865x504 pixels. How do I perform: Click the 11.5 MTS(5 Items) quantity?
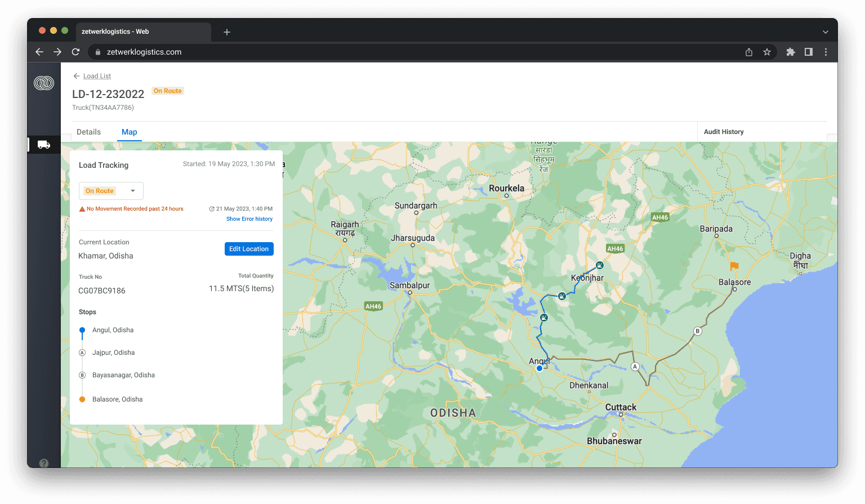[x=242, y=288]
